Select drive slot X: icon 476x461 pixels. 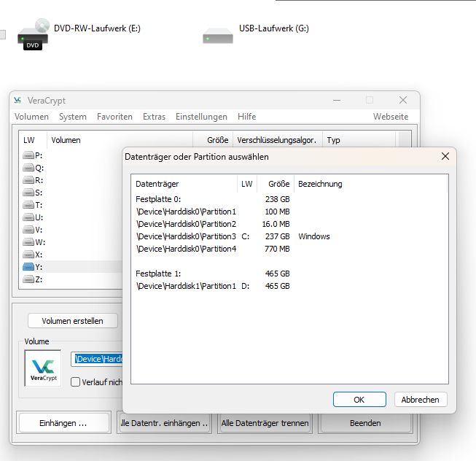28,255
